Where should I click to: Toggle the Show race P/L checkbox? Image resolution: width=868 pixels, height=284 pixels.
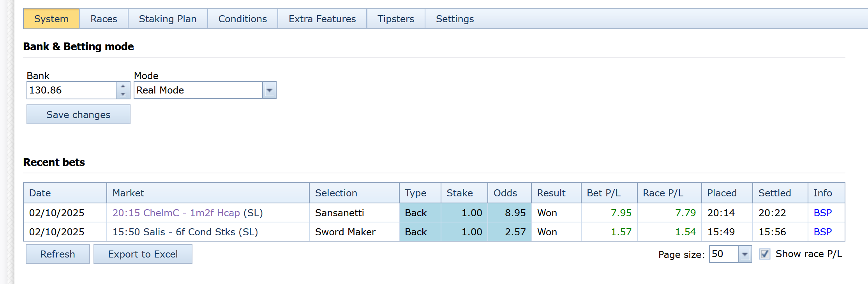(x=764, y=254)
